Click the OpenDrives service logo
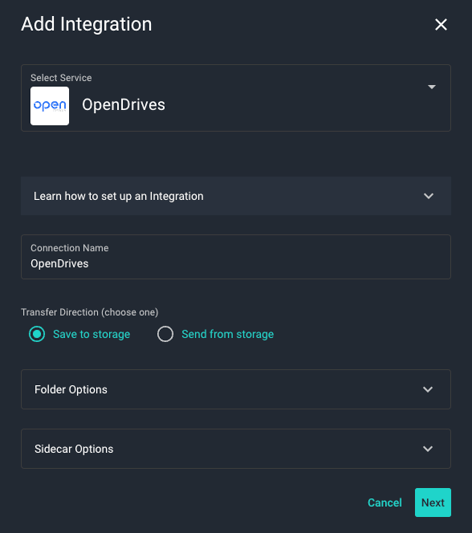 point(50,106)
